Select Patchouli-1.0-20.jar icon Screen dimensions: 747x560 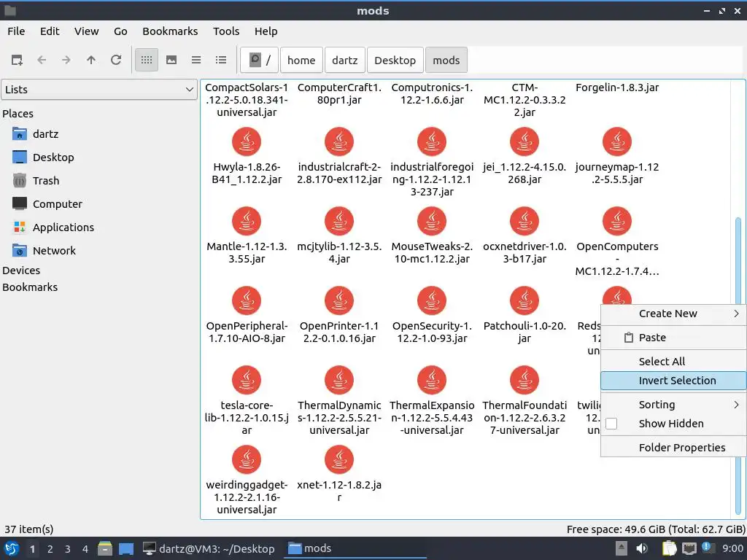tap(525, 300)
